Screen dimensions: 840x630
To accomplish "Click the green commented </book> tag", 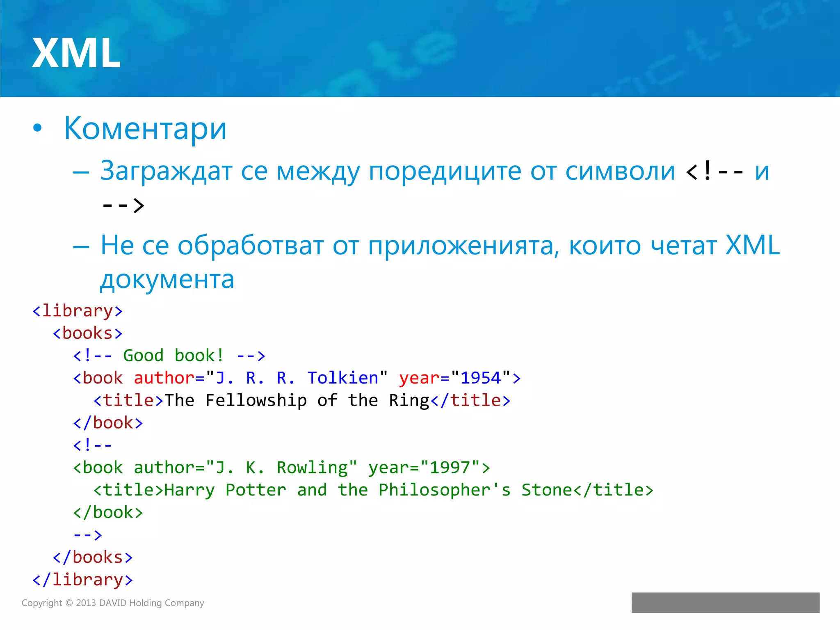I will (108, 513).
